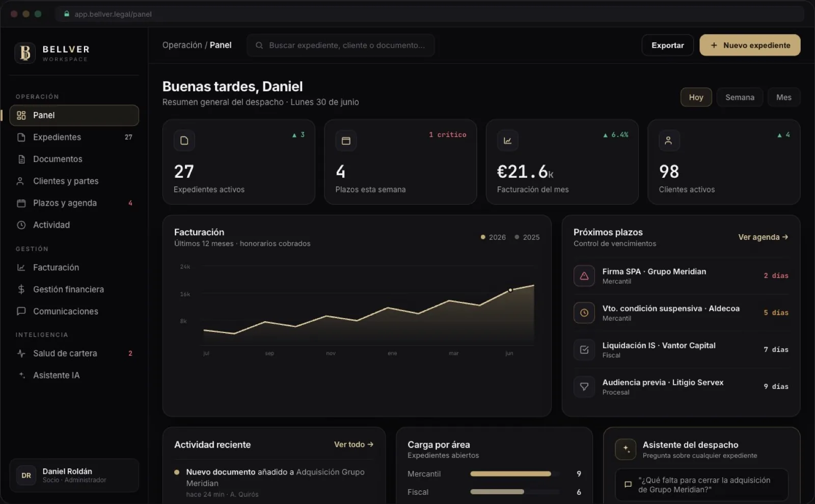Open Salud de cartera section
Screen dimensions: 815x504
click(x=74, y=353)
